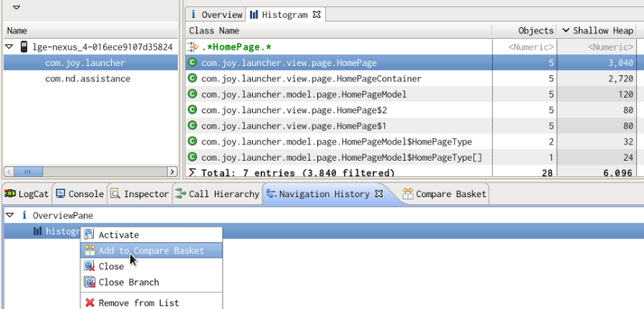644x309 pixels.
Task: Click the devices horizontal scrollbar thumb
Action: [x=29, y=172]
